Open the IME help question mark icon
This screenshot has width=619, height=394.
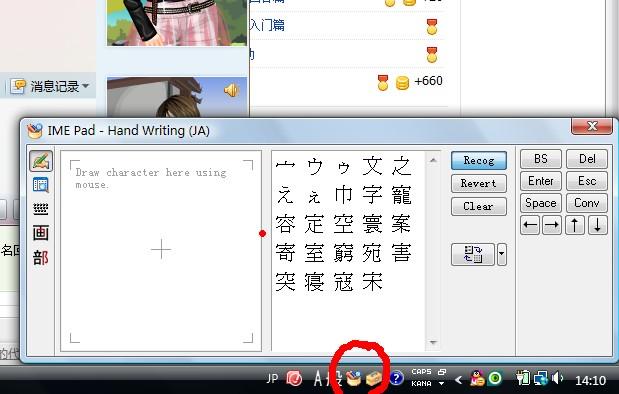click(396, 379)
